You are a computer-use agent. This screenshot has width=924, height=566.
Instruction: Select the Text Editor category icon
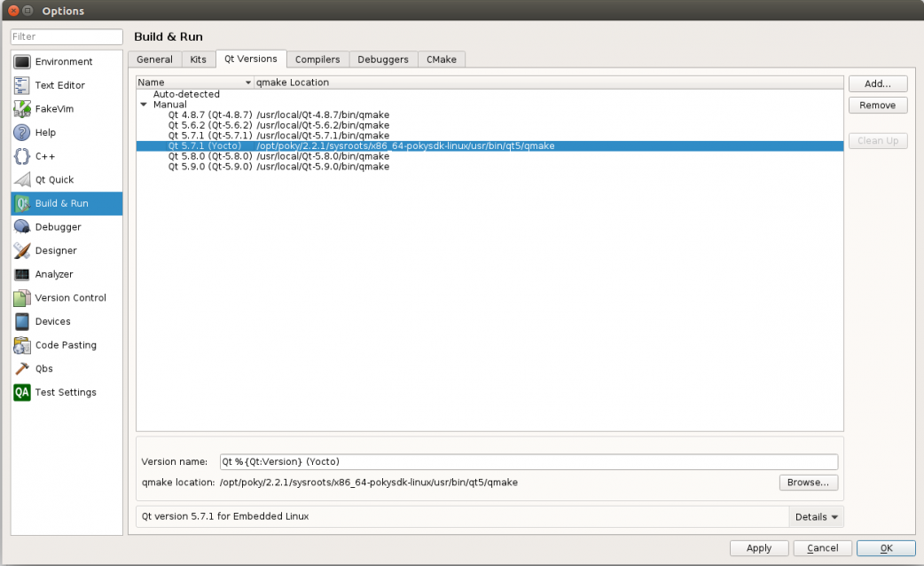[x=22, y=85]
